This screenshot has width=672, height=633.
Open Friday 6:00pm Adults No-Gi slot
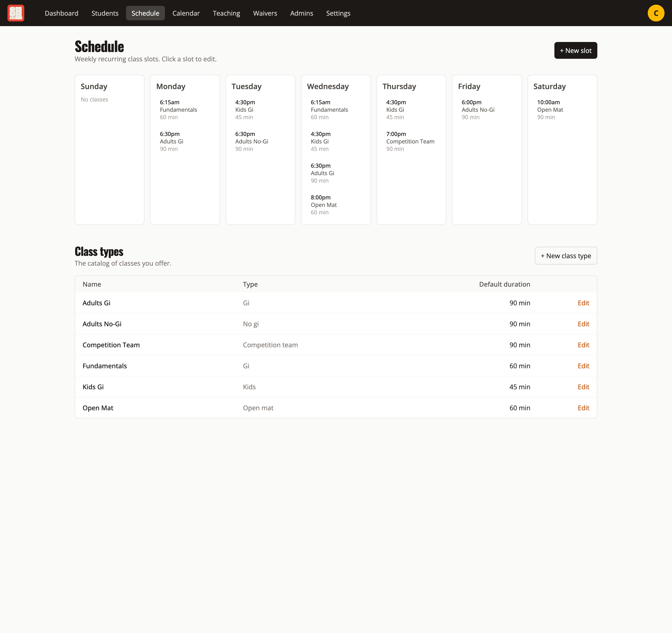(x=487, y=109)
